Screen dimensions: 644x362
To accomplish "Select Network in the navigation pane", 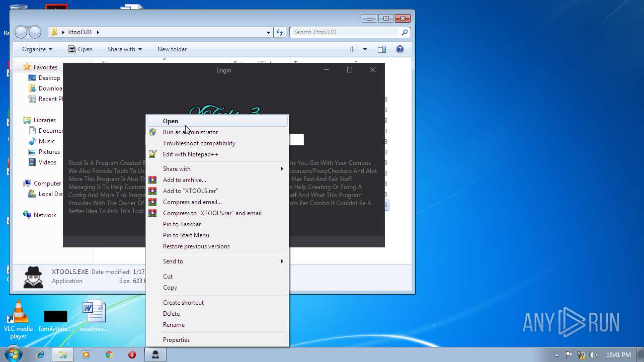I will coord(45,215).
